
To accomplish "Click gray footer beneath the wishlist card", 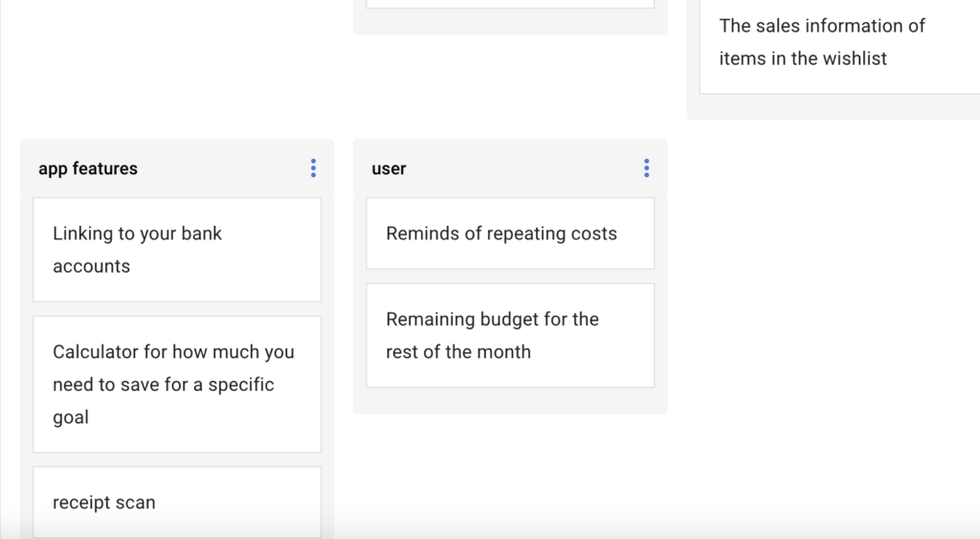I will 833,107.
